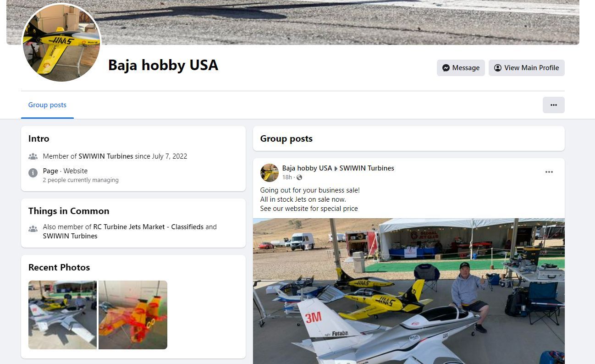Image resolution: width=595 pixels, height=364 pixels.
Task: Click the group members icon in Intro
Action: (x=33, y=156)
